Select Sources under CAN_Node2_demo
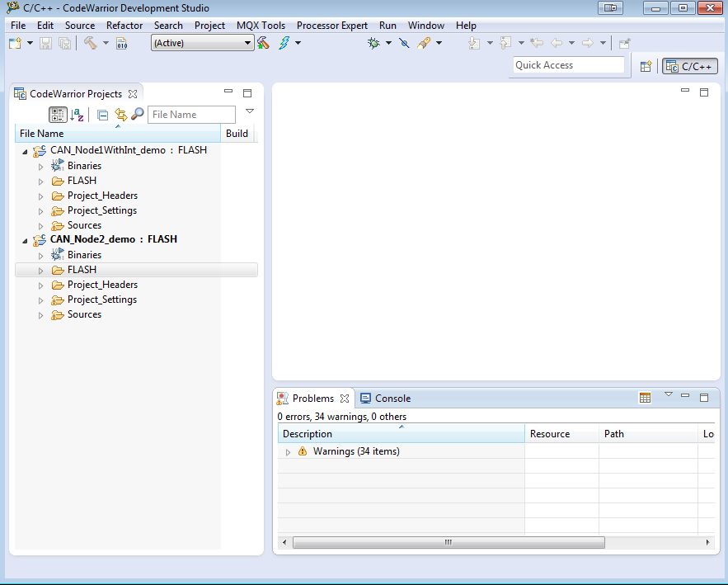This screenshot has width=728, height=585. click(x=84, y=314)
